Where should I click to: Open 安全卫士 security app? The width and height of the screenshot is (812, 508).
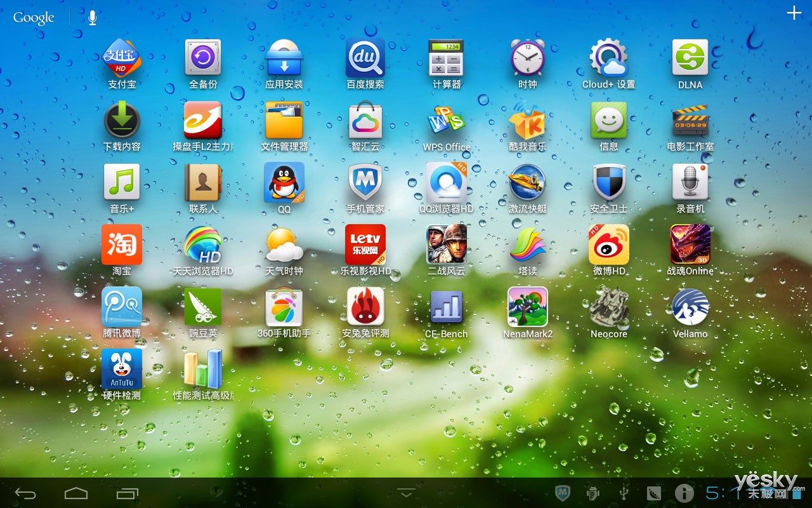pyautogui.click(x=609, y=182)
